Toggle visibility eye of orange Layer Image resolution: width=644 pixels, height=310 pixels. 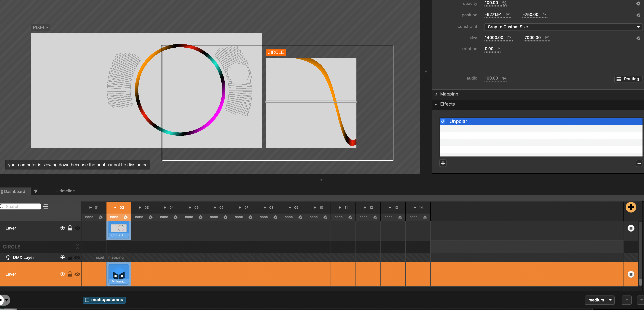pos(77,274)
